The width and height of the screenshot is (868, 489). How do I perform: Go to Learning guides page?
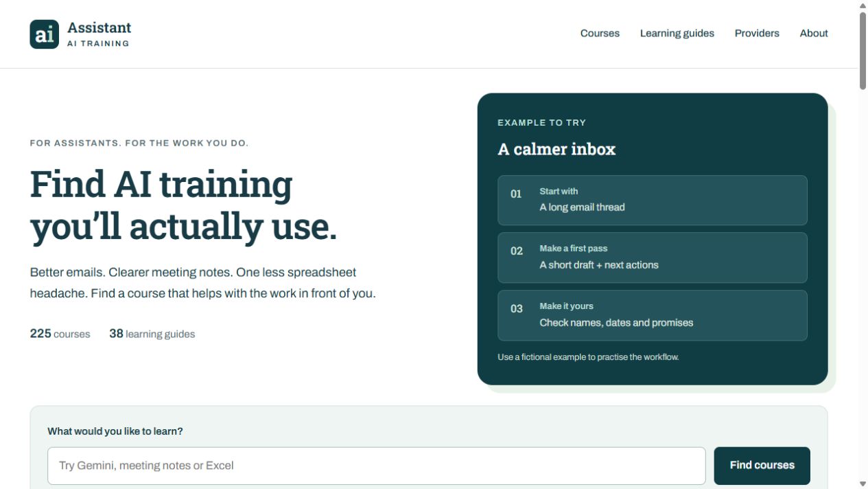677,33
